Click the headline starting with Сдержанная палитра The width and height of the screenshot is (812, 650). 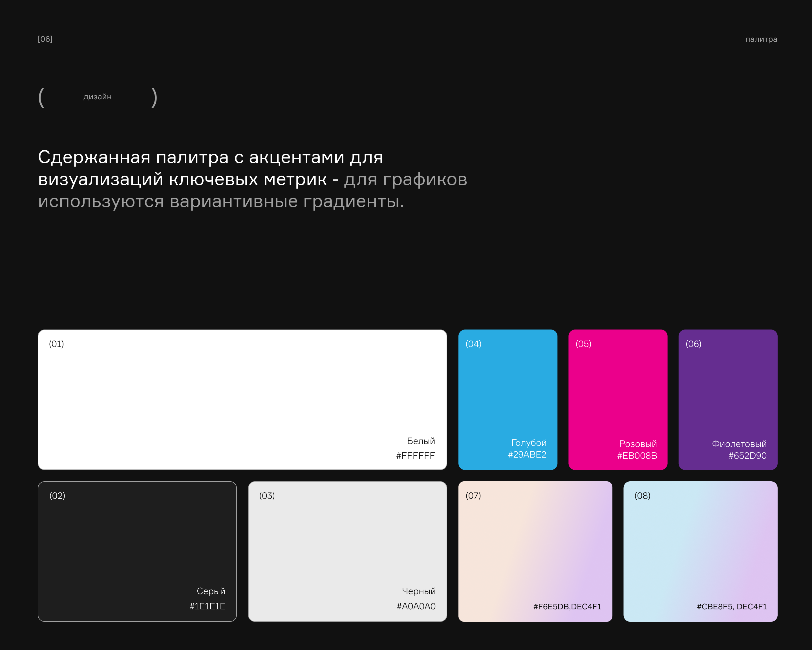252,179
